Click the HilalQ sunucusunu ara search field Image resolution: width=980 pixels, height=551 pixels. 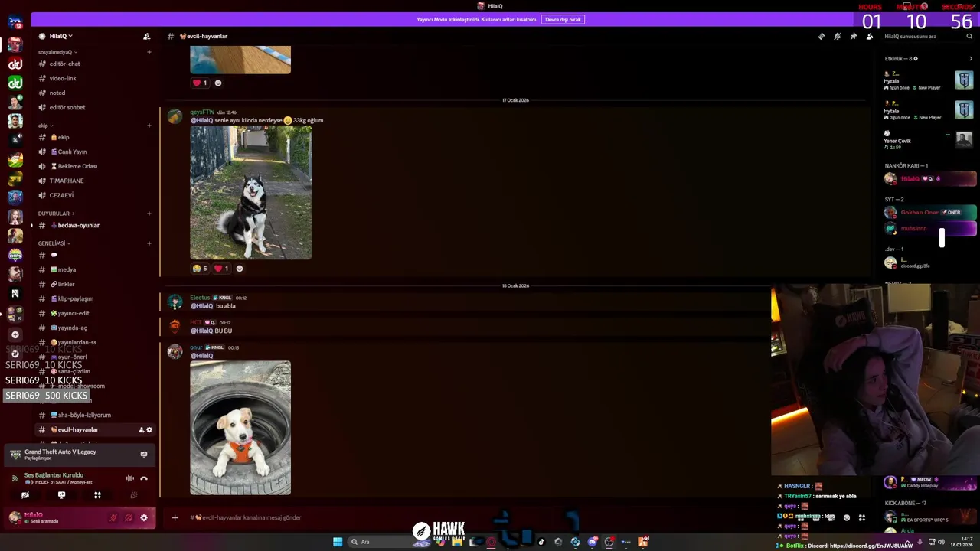pos(929,36)
